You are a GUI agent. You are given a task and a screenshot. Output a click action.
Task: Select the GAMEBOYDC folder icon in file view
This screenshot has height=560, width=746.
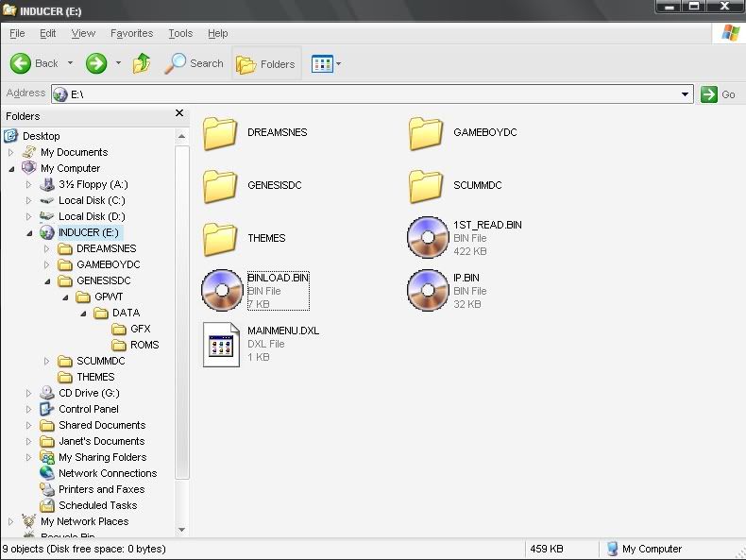pos(426,134)
